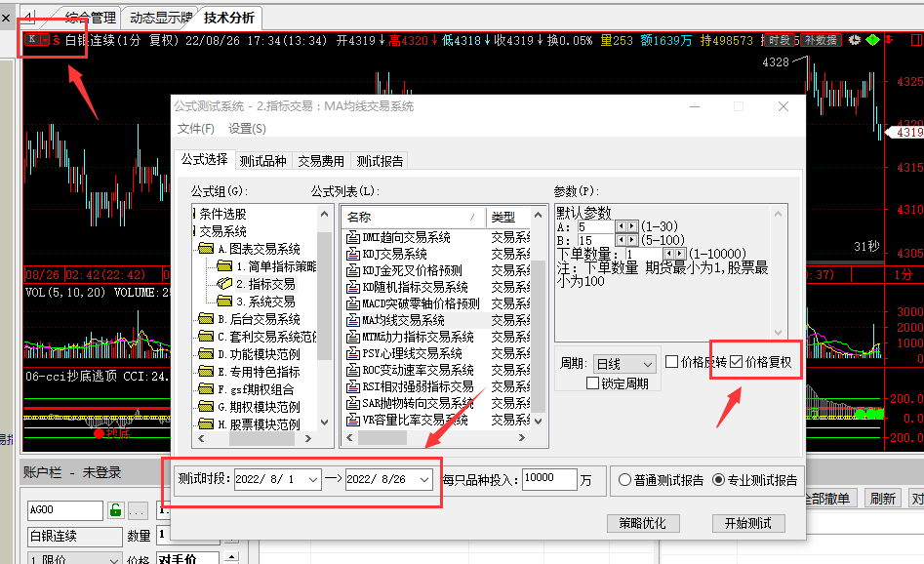
Task: Toggle the 价格复权 checkbox
Action: pos(736,362)
